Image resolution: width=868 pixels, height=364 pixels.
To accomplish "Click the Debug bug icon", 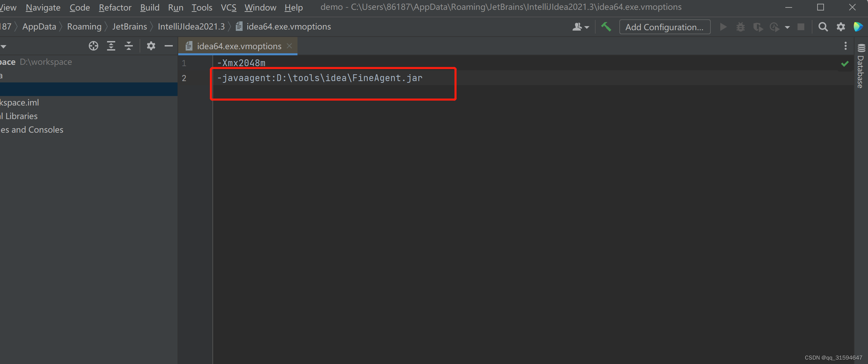I will coord(741,27).
